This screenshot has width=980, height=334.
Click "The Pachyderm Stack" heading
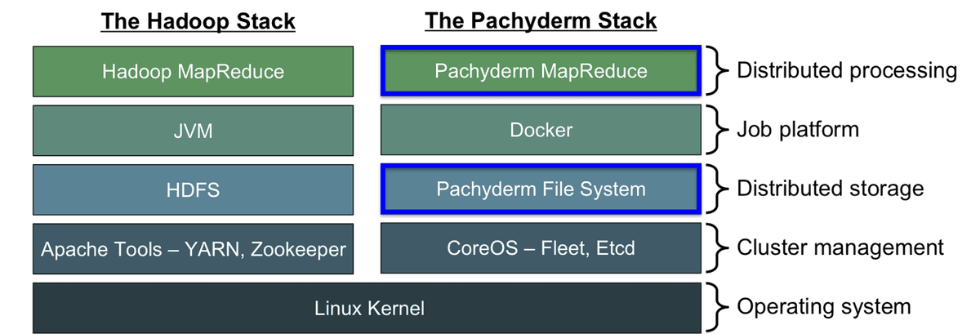541,21
